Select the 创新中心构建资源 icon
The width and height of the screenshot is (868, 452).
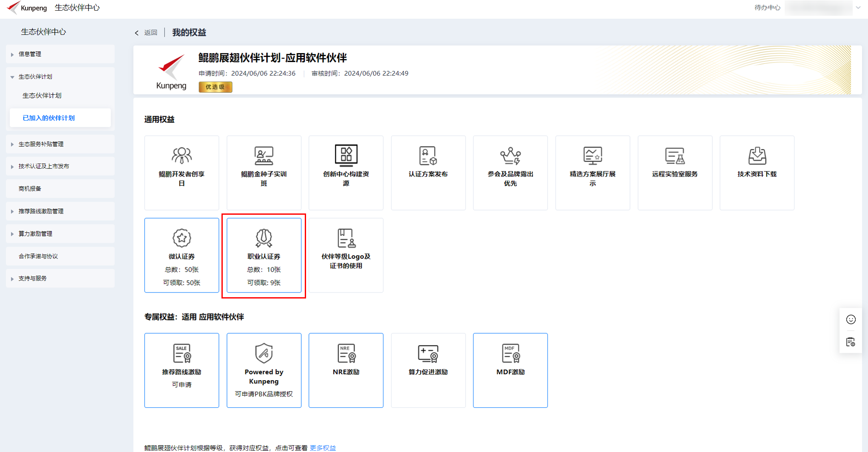346,155
